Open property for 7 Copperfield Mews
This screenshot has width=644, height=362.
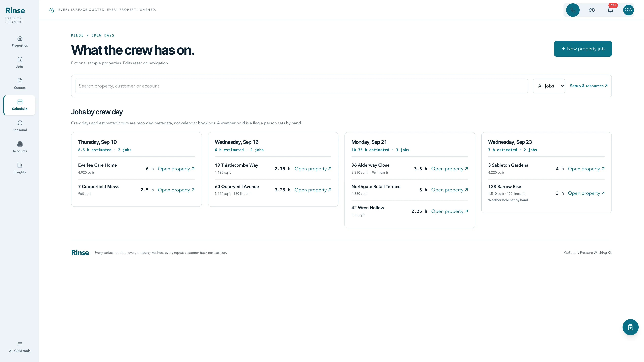pyautogui.click(x=176, y=190)
